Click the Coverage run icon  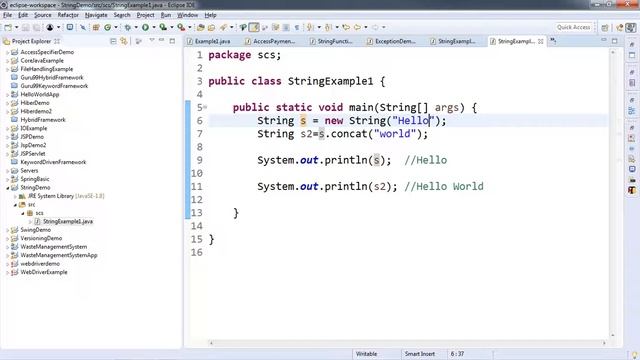click(x=163, y=27)
